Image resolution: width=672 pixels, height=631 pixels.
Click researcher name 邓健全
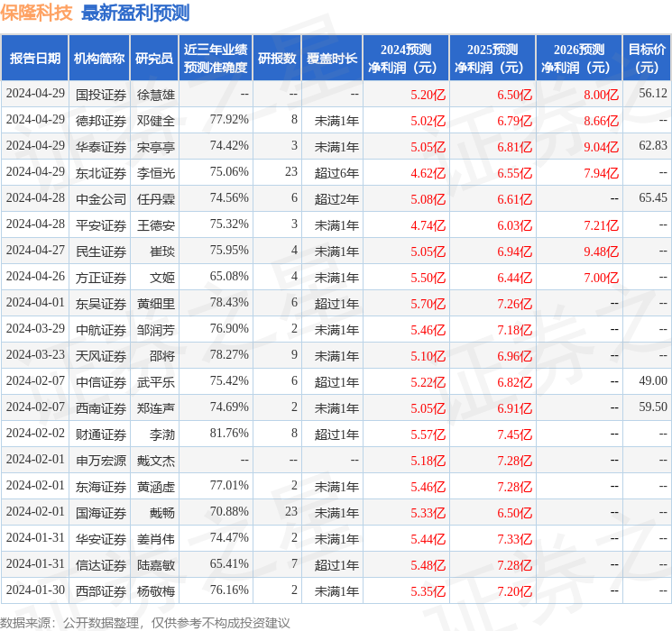coord(155,121)
